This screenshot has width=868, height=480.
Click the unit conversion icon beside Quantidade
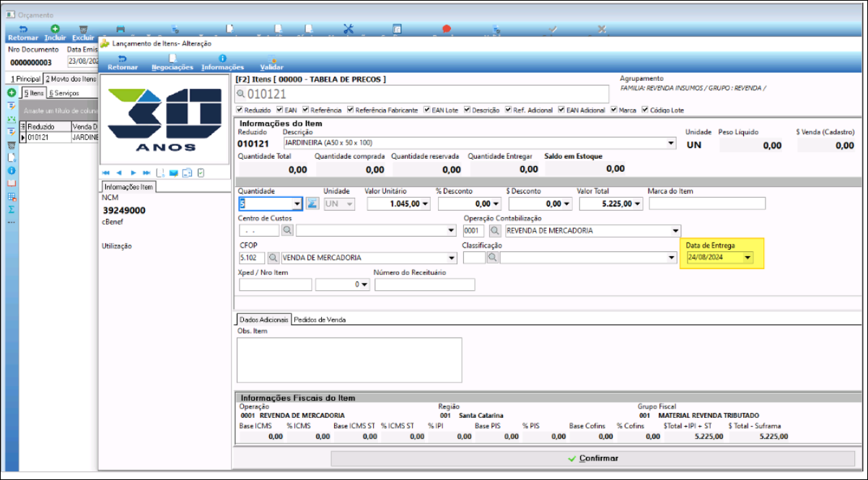click(x=312, y=204)
